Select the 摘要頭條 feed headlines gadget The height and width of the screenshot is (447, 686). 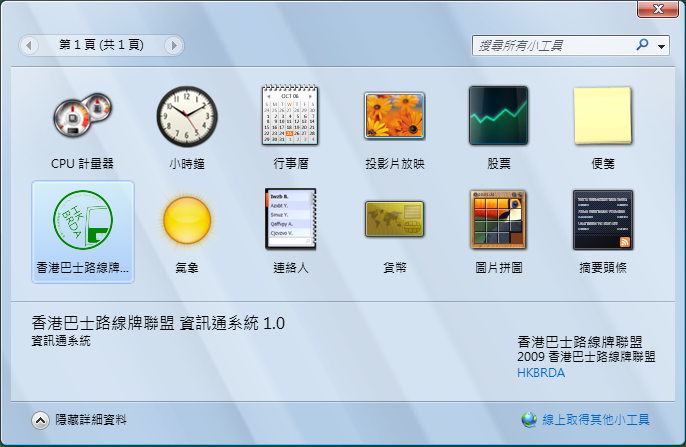[603, 220]
